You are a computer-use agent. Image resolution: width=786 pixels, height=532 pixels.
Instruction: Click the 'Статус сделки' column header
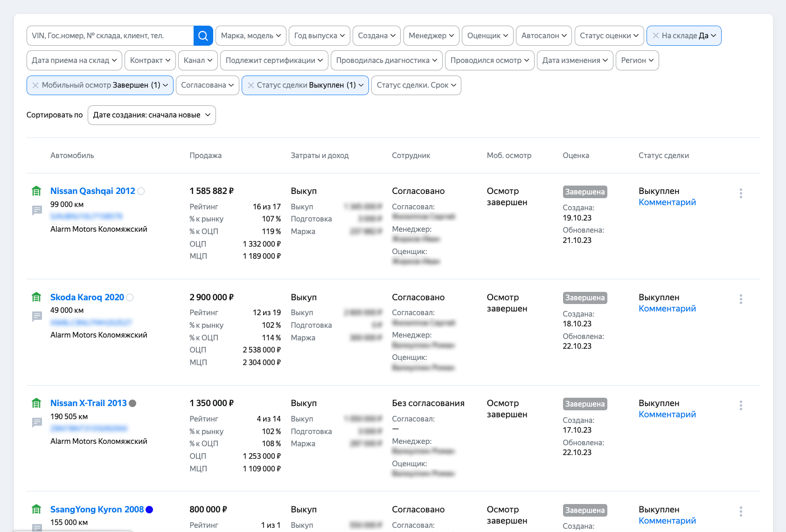pyautogui.click(x=663, y=156)
